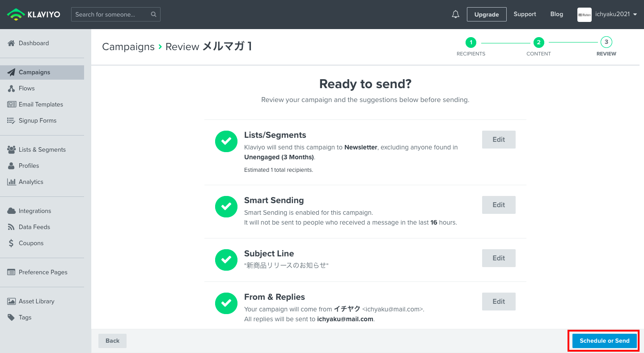Open the Support link
This screenshot has width=644, height=353.
(x=525, y=14)
